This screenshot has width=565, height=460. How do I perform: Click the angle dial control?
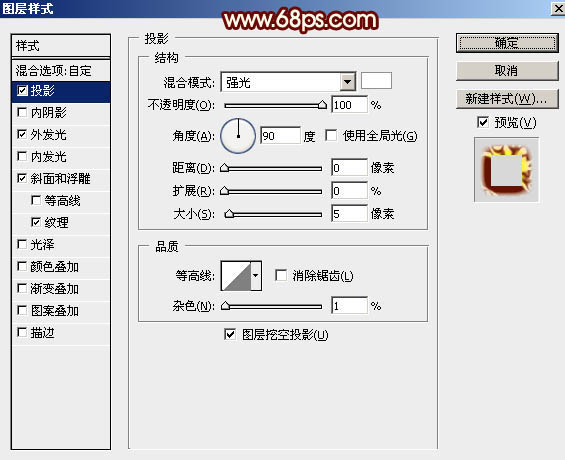point(238,136)
